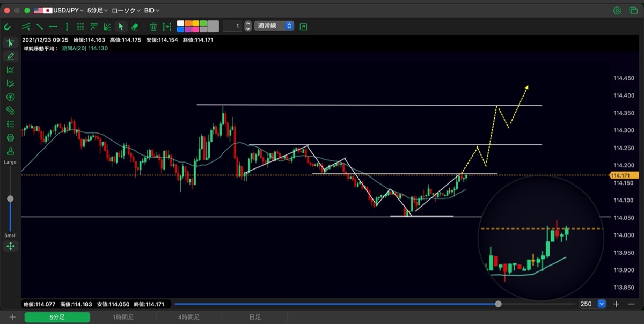Open the 5分足 timeframe dropdown in title bar
This screenshot has width=644, height=324.
[98, 10]
